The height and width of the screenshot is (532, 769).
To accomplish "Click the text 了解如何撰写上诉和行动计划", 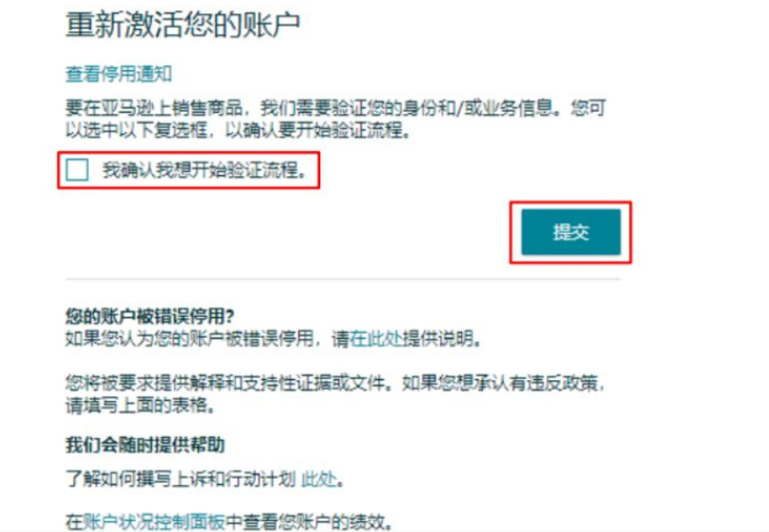I will point(180,479).
